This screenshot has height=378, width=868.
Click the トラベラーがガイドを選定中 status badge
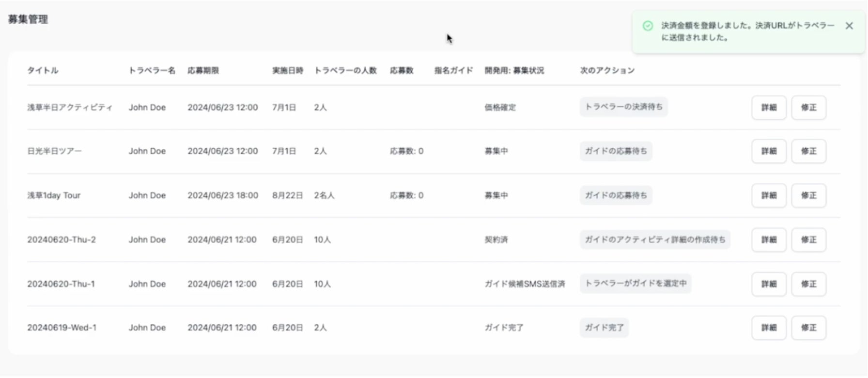click(x=635, y=283)
